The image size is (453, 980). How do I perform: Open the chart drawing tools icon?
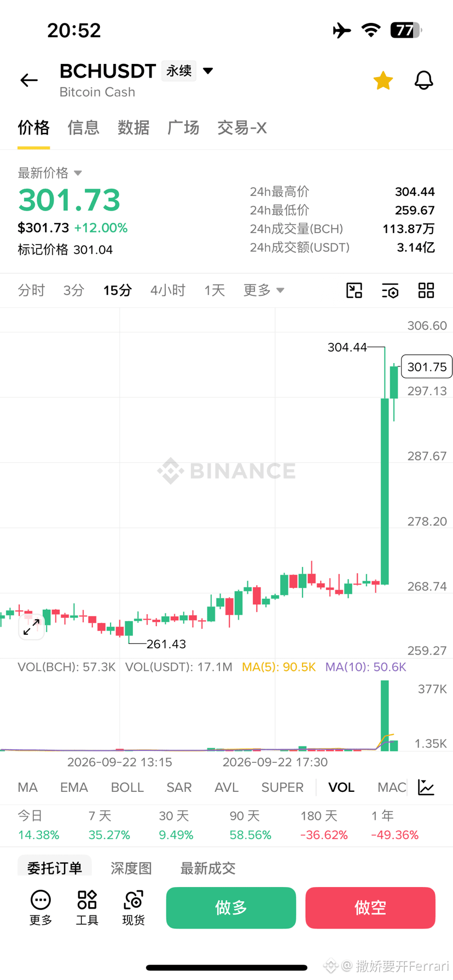point(355,290)
